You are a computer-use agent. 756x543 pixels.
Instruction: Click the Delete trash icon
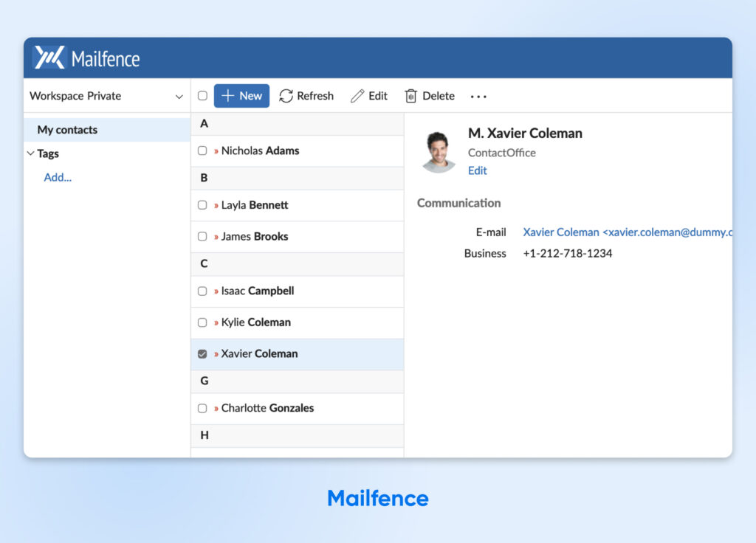(x=410, y=96)
